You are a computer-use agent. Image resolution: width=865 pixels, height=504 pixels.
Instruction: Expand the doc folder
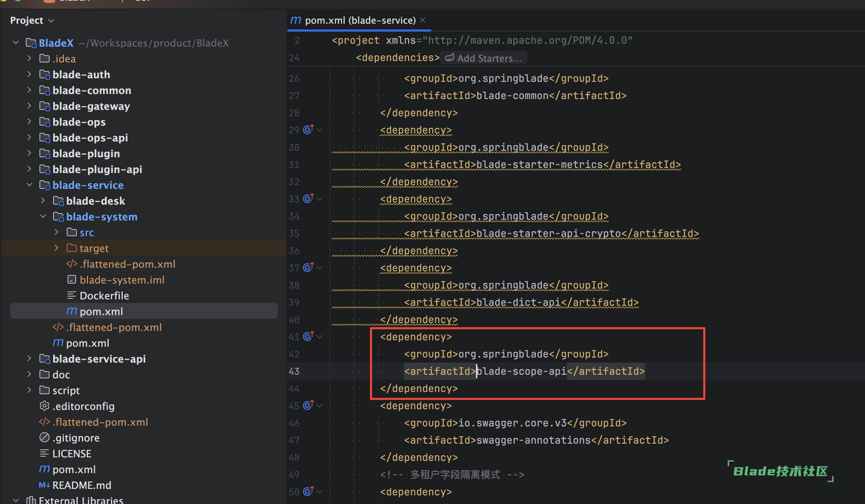tap(29, 374)
